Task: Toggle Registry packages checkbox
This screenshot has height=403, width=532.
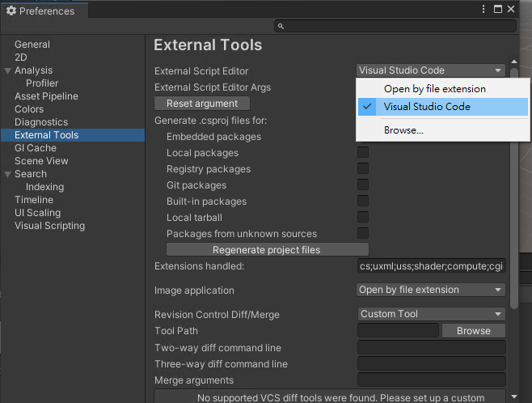Action: [x=363, y=168]
